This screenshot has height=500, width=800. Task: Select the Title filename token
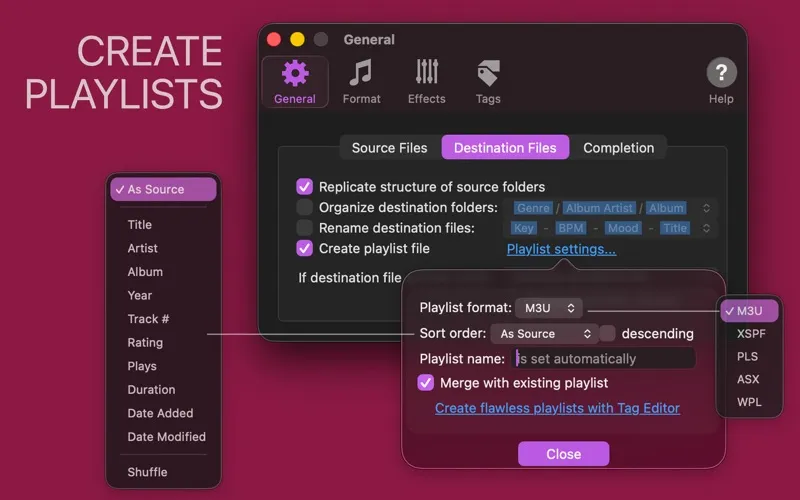click(x=674, y=228)
